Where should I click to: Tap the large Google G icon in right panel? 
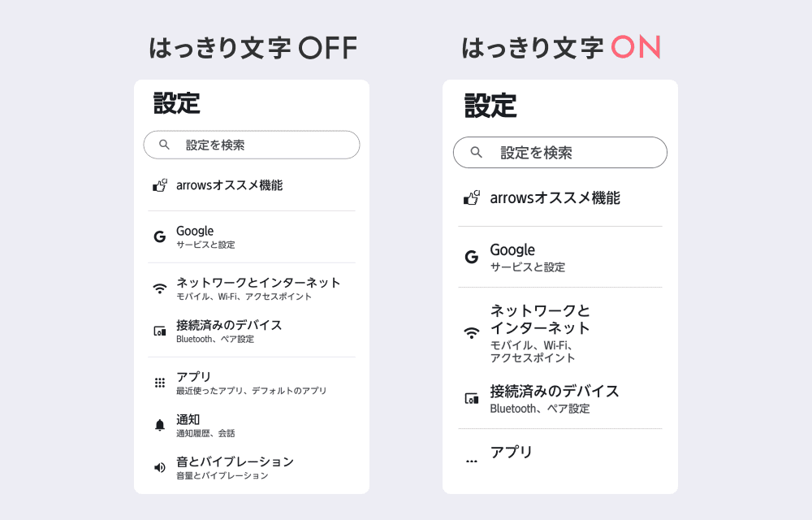[471, 257]
